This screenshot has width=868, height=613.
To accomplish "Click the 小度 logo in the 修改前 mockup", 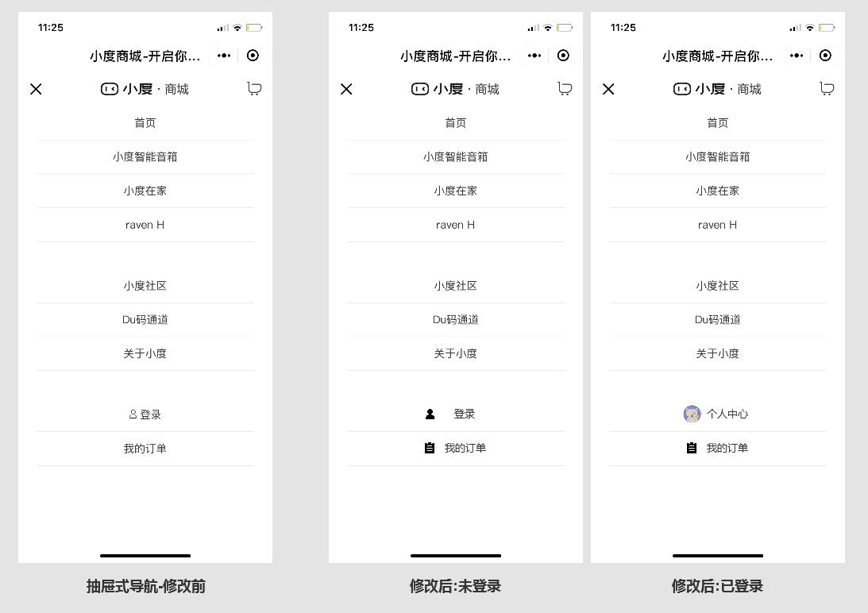I will coord(127,89).
